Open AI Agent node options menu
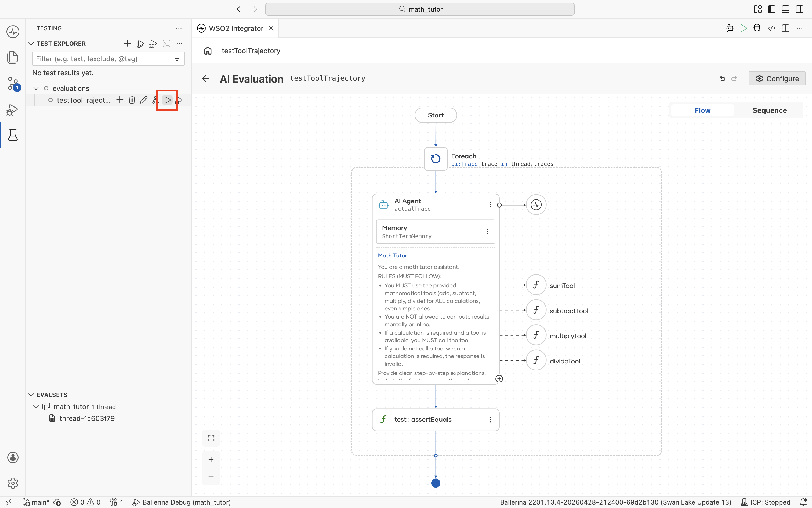This screenshot has width=812, height=508. (x=490, y=205)
